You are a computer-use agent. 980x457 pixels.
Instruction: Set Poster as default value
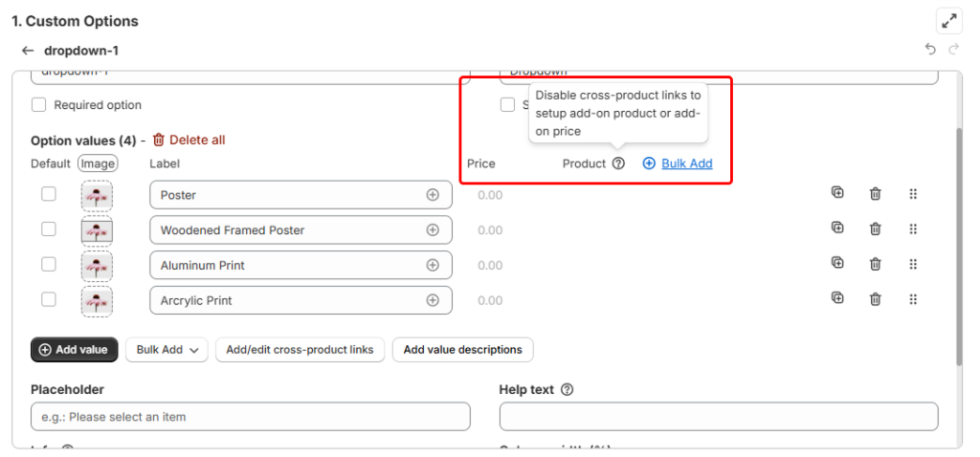click(x=48, y=194)
